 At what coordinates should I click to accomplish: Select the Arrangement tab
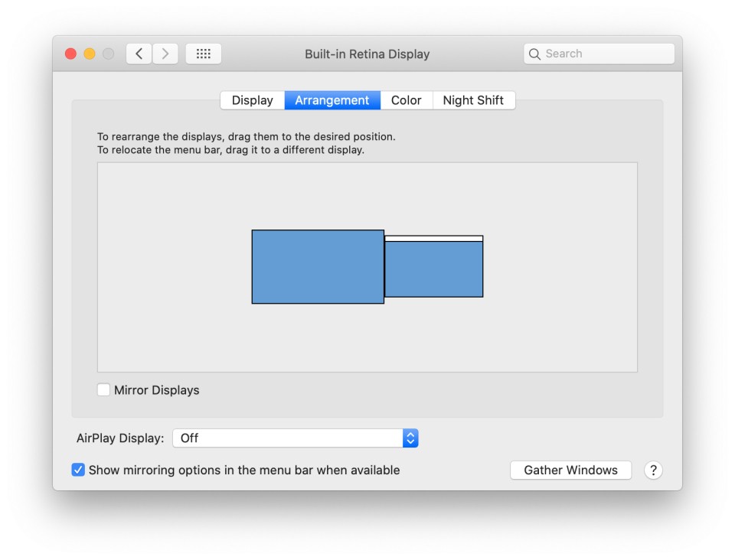(332, 100)
